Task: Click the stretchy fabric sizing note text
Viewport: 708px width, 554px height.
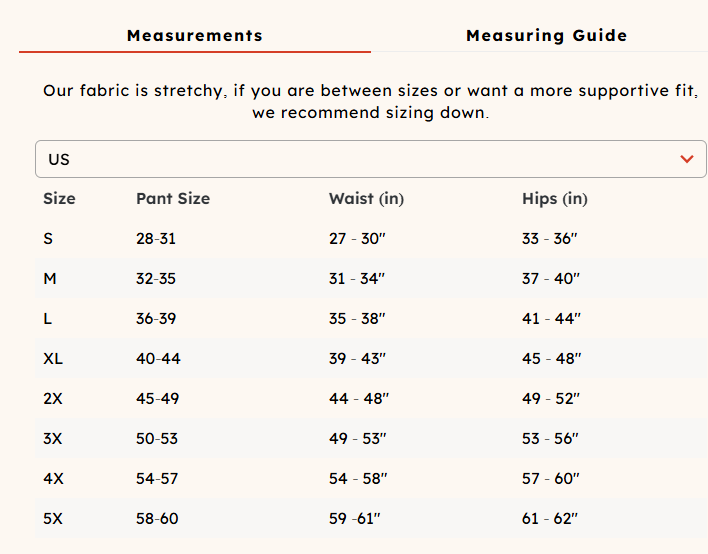Action: [x=370, y=101]
